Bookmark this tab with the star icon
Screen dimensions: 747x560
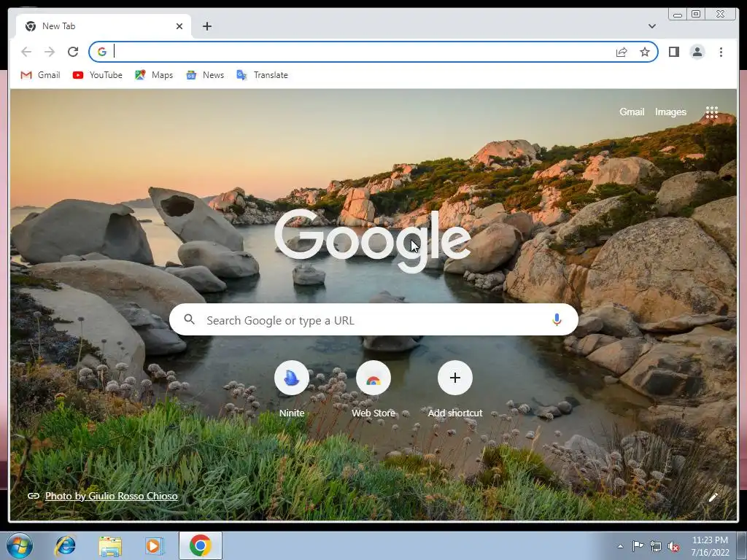(x=645, y=52)
